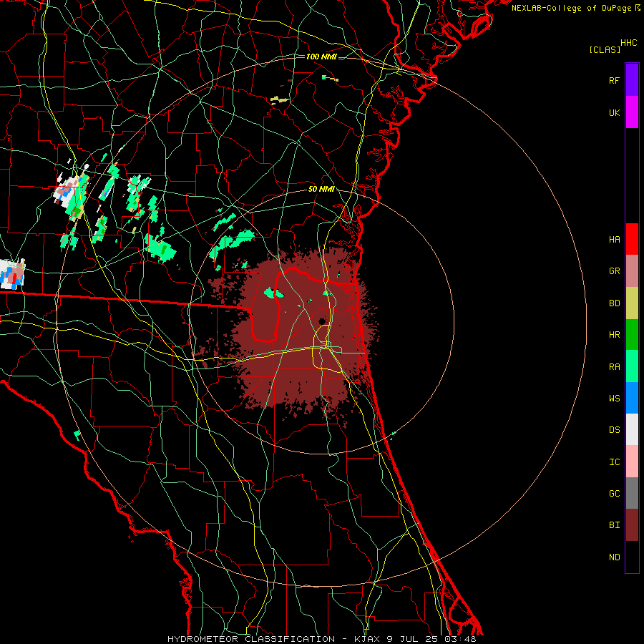Click the BD legend label
644x644 pixels.
coord(614,303)
